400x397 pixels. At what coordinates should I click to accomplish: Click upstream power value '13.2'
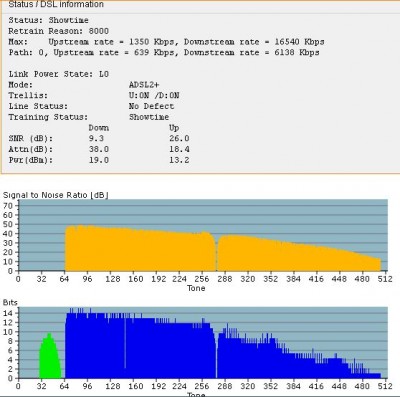(x=179, y=160)
